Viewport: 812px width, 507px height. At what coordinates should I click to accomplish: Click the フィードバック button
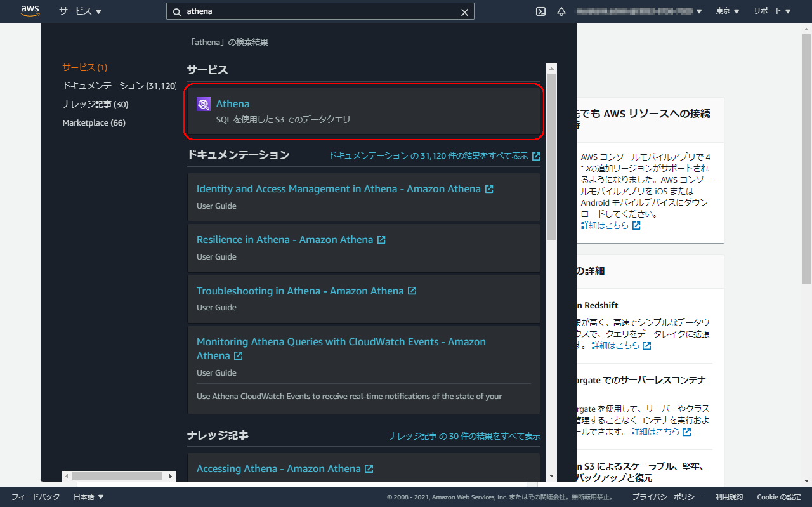35,497
